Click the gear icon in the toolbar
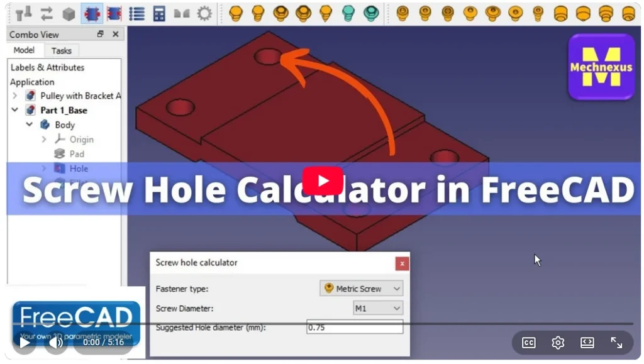This screenshot has width=644, height=364. tap(204, 14)
